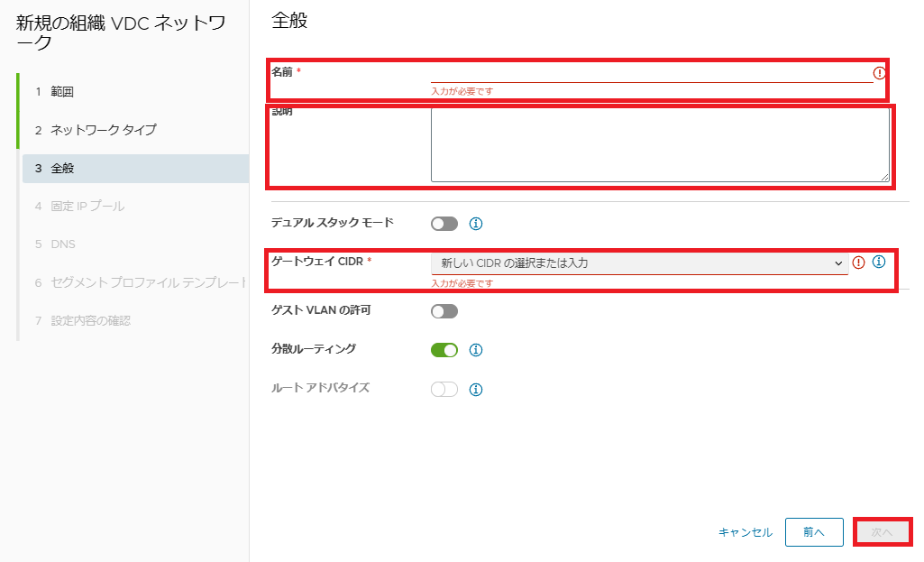924x562 pixels.
Task: Click gateway CIDR error warning icon
Action: 858,263
